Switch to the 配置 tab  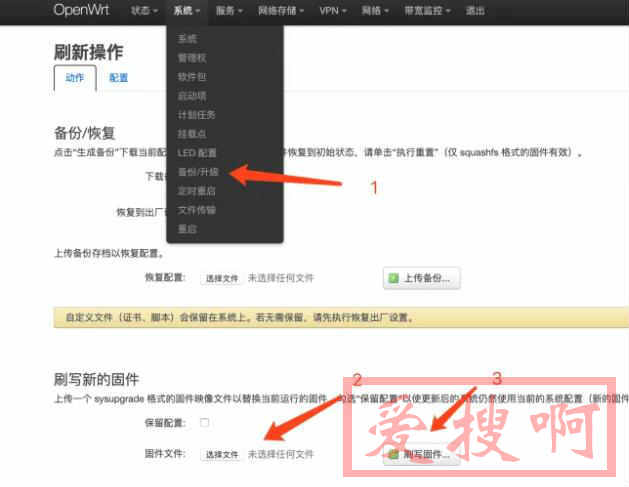pos(118,77)
